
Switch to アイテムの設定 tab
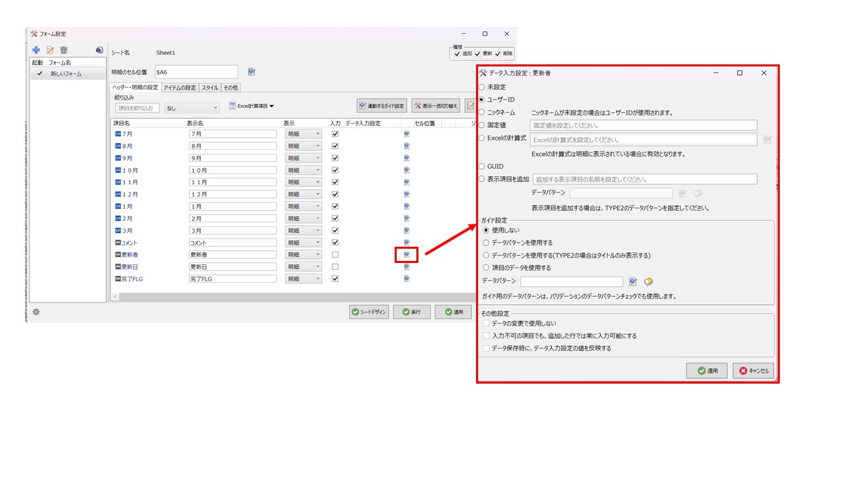click(x=180, y=87)
